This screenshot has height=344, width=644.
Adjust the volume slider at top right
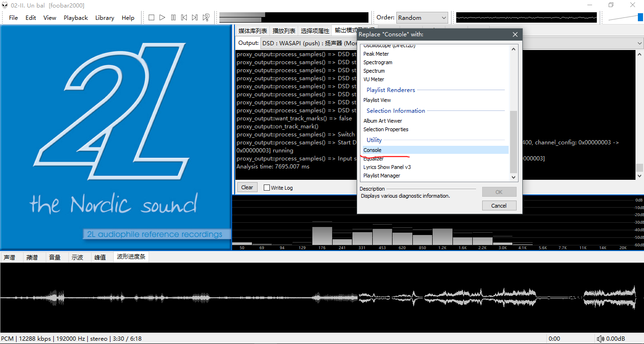pos(625,17)
